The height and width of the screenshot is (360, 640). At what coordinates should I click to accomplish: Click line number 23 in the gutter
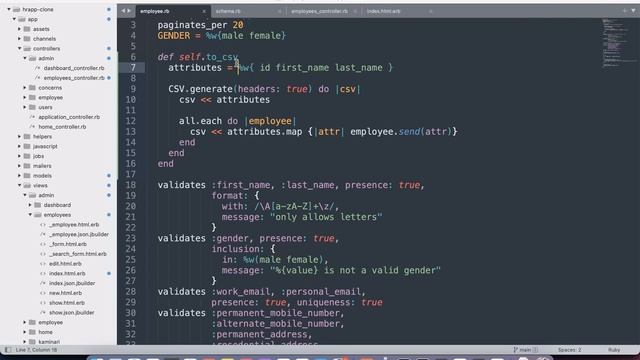click(x=131, y=238)
